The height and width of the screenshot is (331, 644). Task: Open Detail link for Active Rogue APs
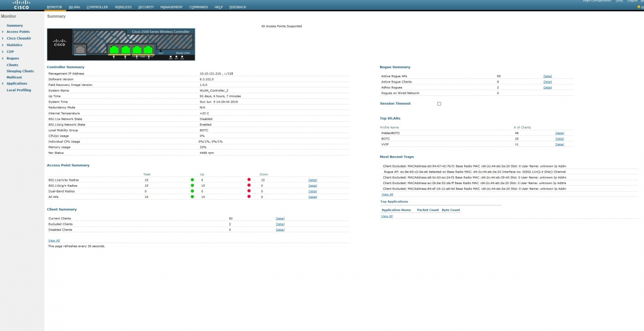coord(547,76)
